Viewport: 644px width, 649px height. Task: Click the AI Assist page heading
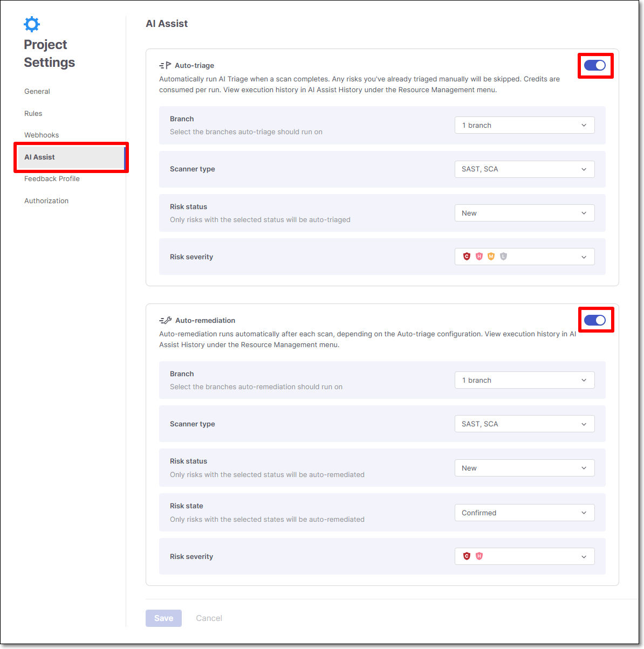coord(167,24)
